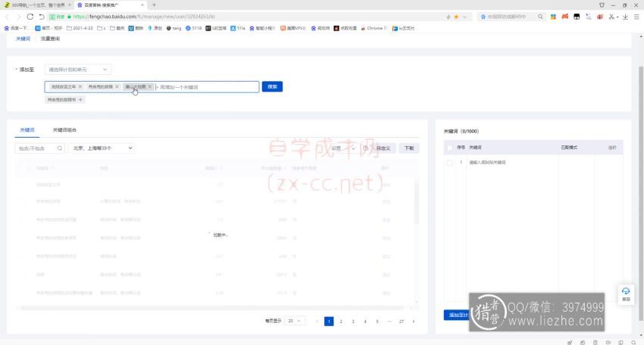The height and width of the screenshot is (345, 644).
Task: Open the 百度一下 bookmark
Action: [16, 28]
